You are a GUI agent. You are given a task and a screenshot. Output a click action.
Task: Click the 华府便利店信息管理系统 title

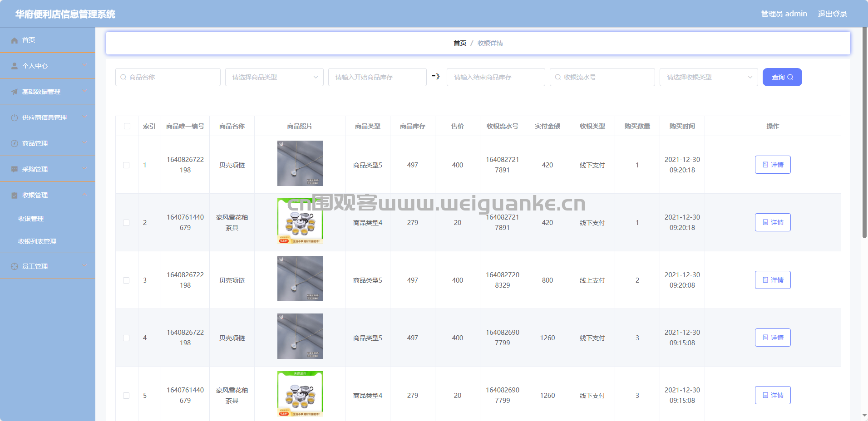click(x=65, y=14)
